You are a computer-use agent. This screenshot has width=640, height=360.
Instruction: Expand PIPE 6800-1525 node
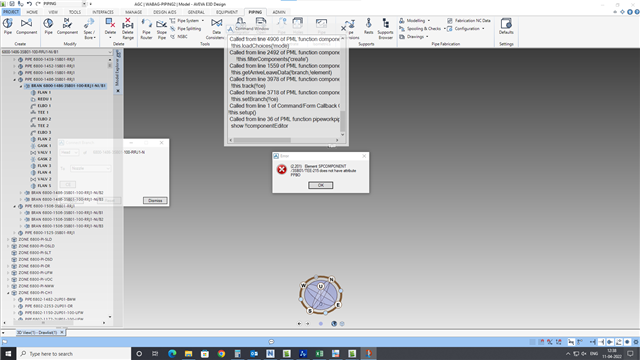click(14, 233)
